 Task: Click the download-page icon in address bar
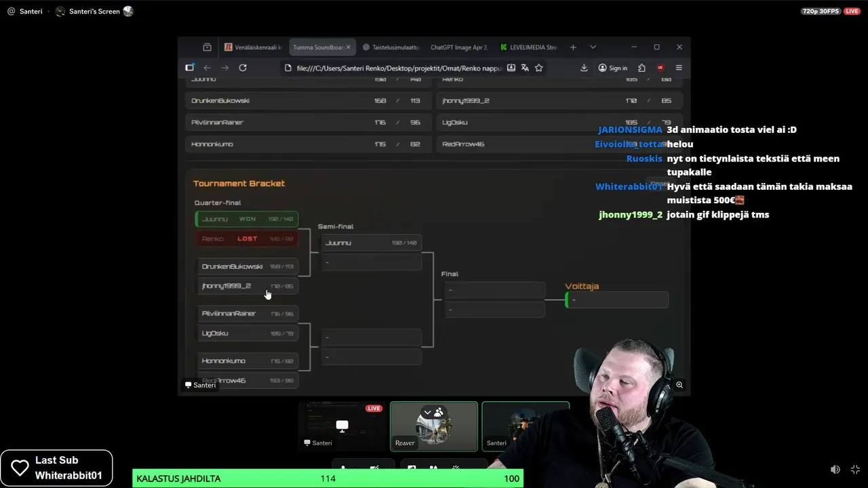[511, 68]
